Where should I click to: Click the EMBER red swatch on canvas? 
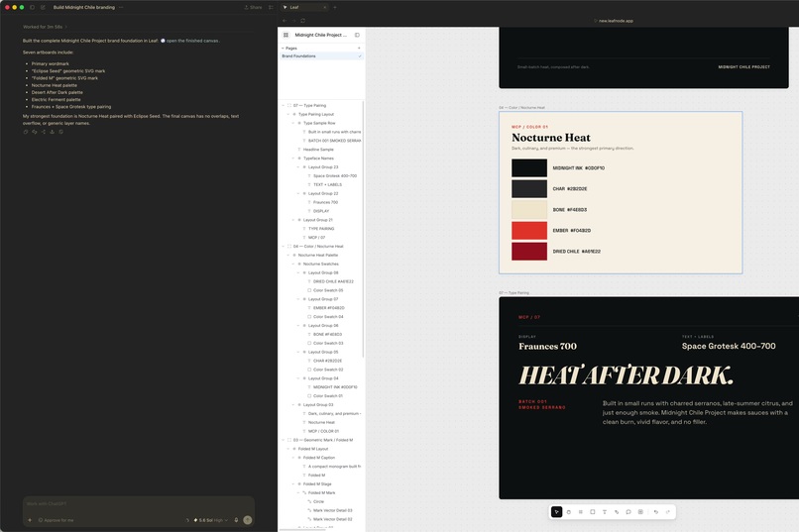(529, 231)
